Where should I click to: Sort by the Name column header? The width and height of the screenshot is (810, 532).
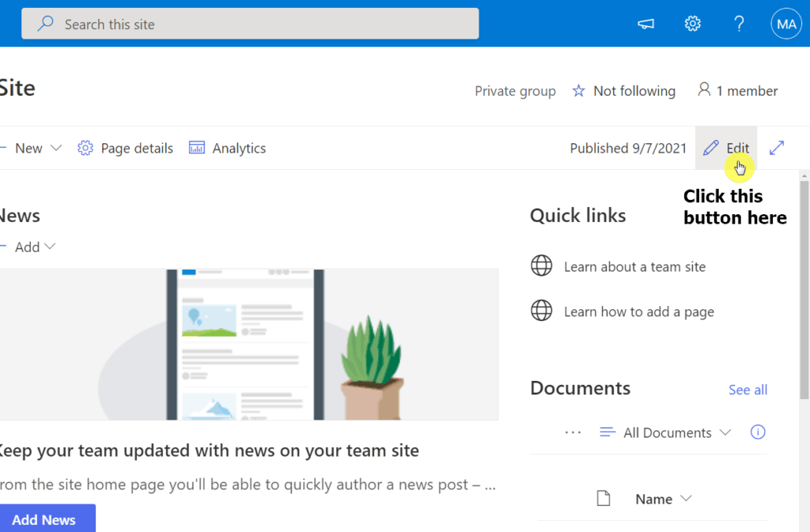coord(653,499)
